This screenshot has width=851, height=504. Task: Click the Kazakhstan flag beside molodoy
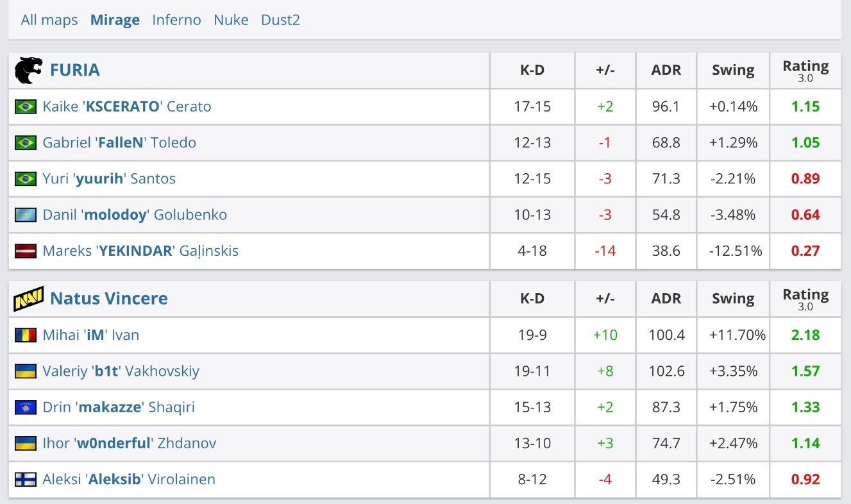pos(26,215)
